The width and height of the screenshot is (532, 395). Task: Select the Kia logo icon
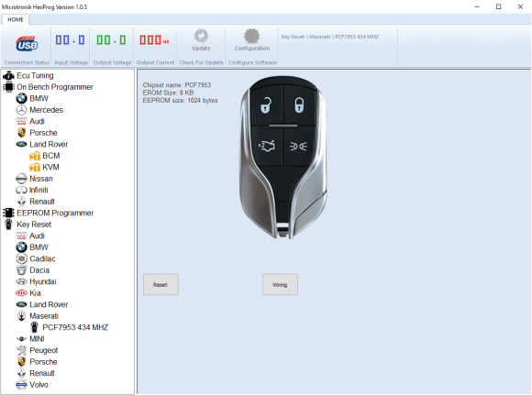point(21,293)
